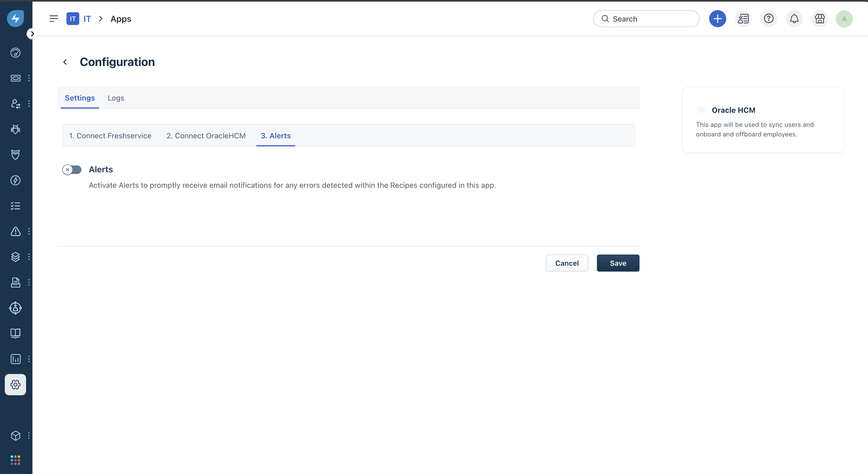Click the notifications bell icon

794,19
